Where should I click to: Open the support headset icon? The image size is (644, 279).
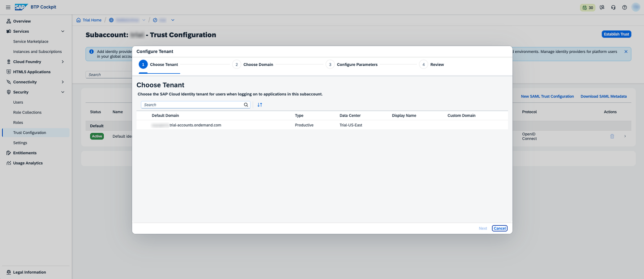coord(613,8)
